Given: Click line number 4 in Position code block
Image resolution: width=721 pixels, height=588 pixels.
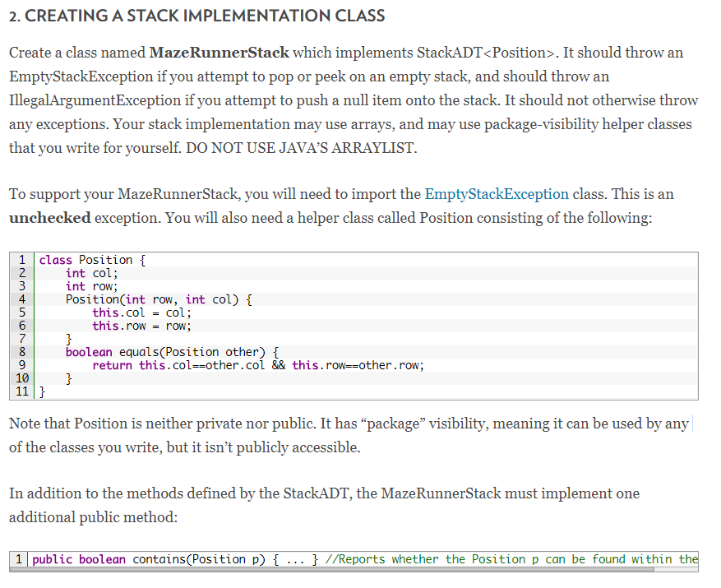Looking at the screenshot, I should tap(23, 299).
